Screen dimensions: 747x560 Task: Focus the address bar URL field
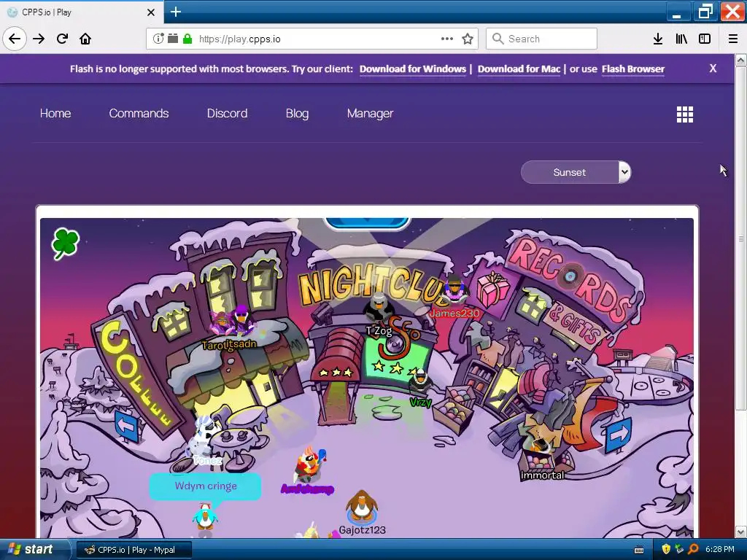coord(312,39)
